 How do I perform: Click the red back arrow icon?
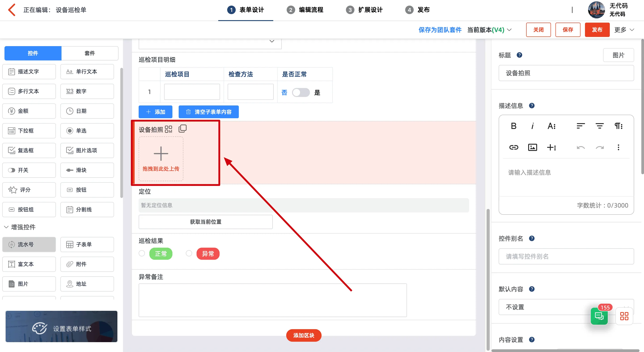(11, 10)
